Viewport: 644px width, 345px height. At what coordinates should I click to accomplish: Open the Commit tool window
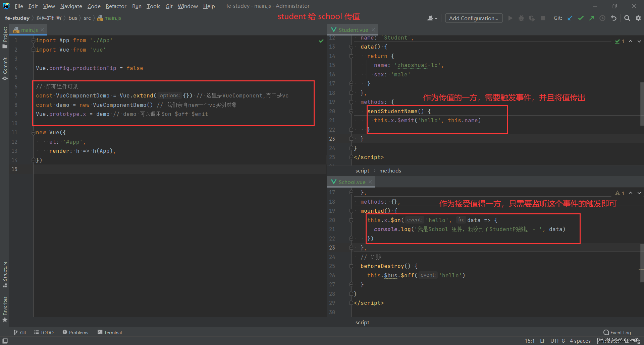5,69
